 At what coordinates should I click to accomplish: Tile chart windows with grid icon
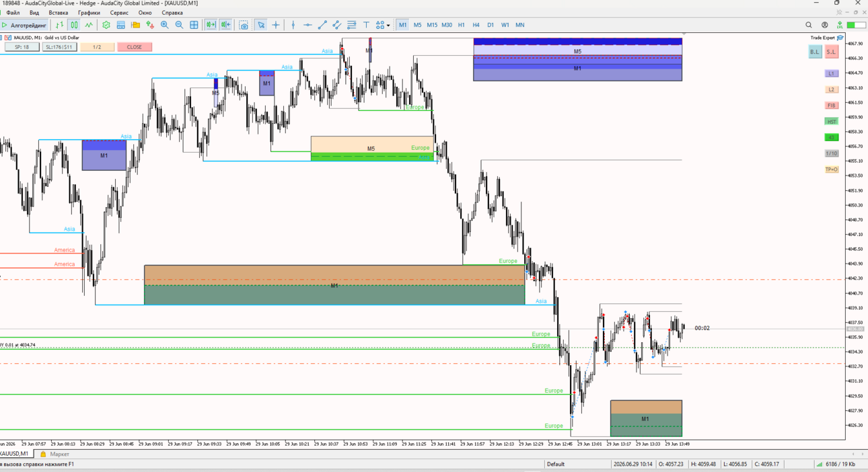[x=194, y=25]
